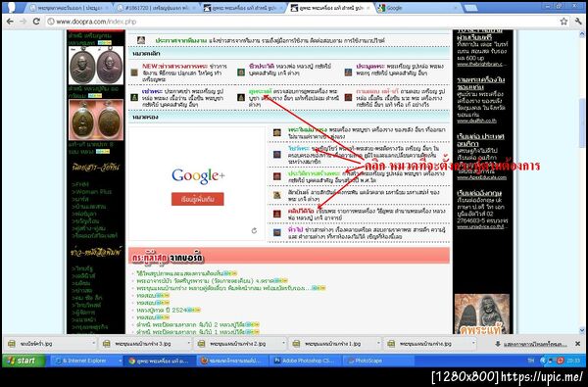588x387 pixels.
Task: Click the icon next to the NEW news category
Action: coord(134,73)
